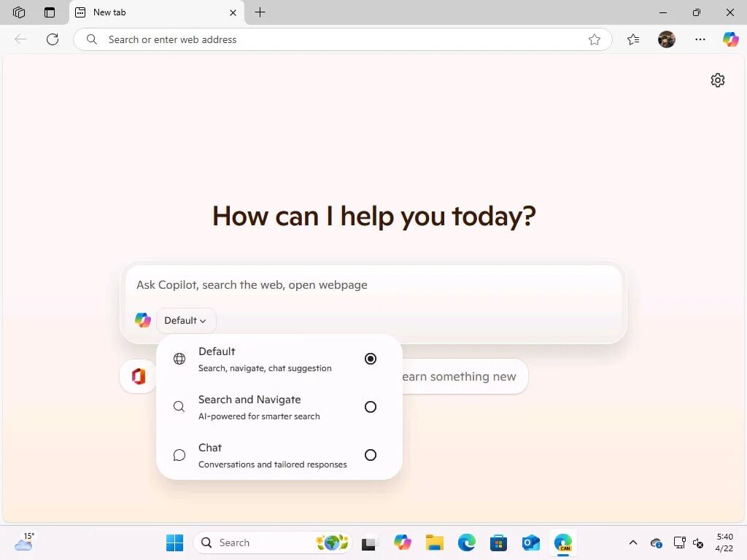747x560 pixels.
Task: Open the Microsoft 365 suggestion chip
Action: tap(138, 376)
